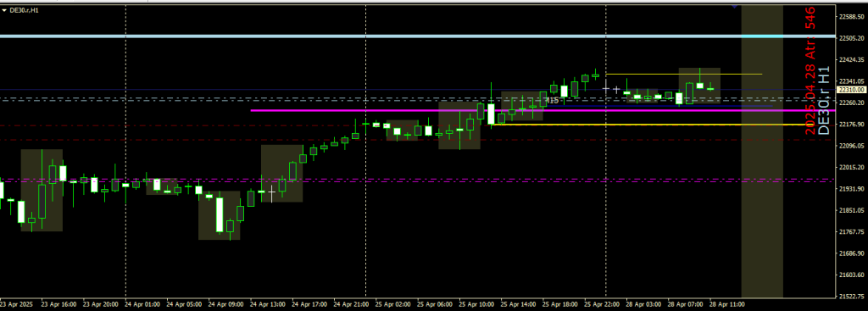
Task: Open the dropdown arrow beside DE30.r,H1
Action: [4, 10]
